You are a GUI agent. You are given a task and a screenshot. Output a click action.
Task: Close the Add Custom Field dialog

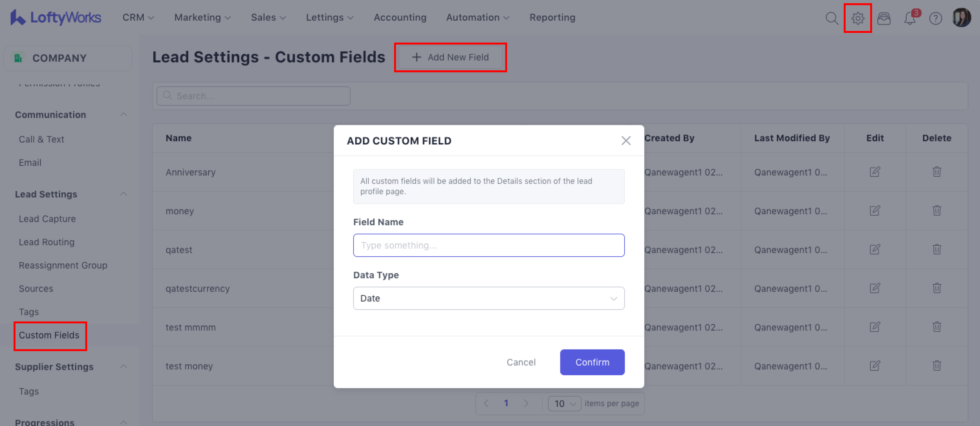[625, 141]
